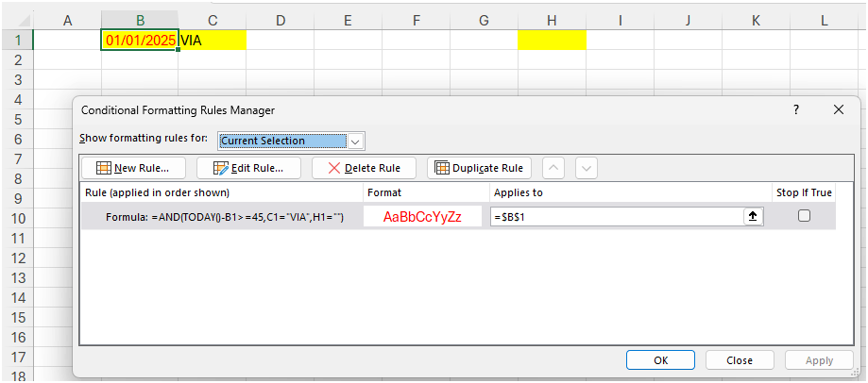Collapse dialog using range selector icon
Viewport: 868px width, 383px height.
(753, 217)
